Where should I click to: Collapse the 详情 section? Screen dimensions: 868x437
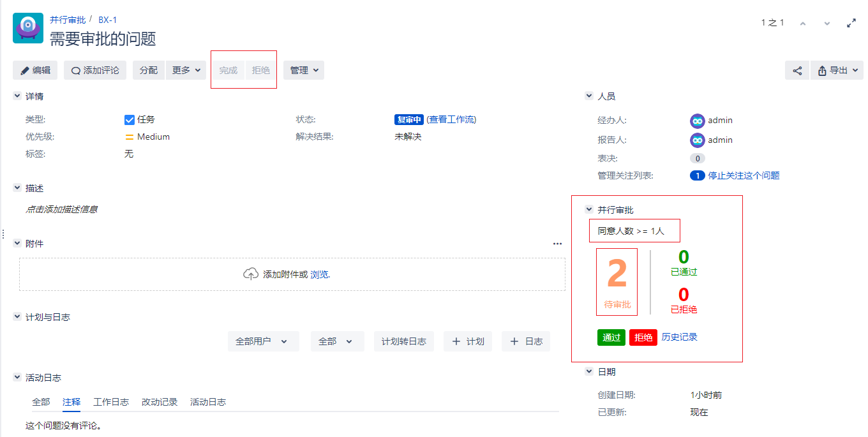click(x=17, y=96)
